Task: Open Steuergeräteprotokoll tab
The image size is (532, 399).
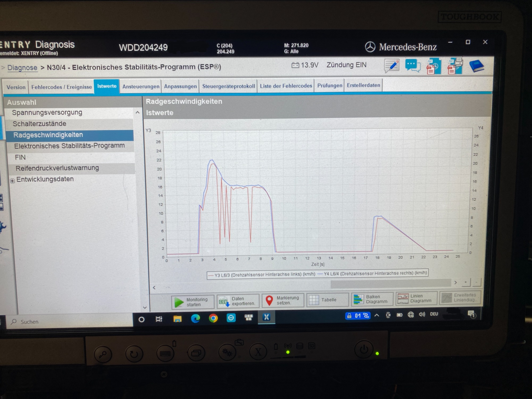Action: click(x=228, y=86)
